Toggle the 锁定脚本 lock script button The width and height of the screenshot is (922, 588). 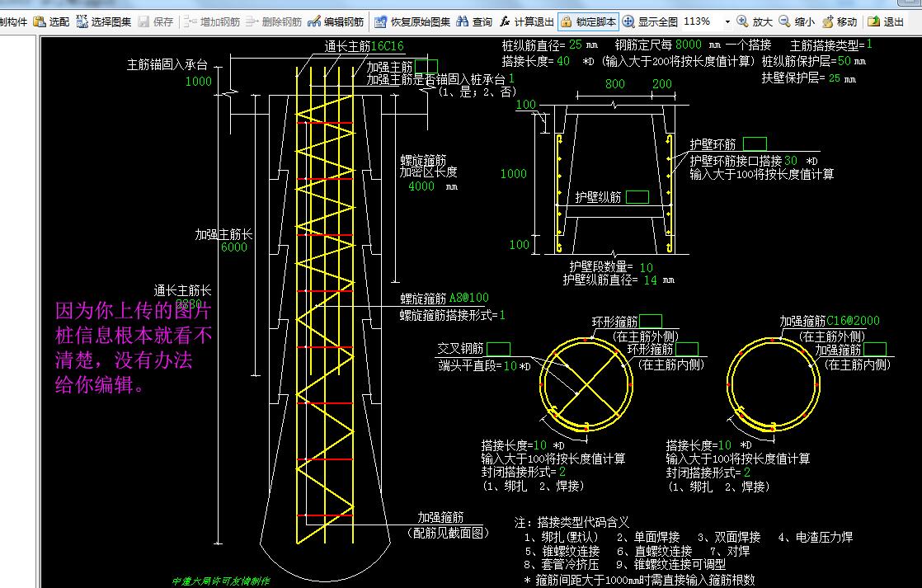point(588,21)
